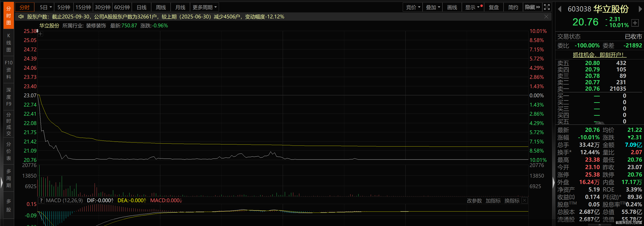Click the 改参数 button
This screenshot has width=644, height=226.
pos(474,201)
